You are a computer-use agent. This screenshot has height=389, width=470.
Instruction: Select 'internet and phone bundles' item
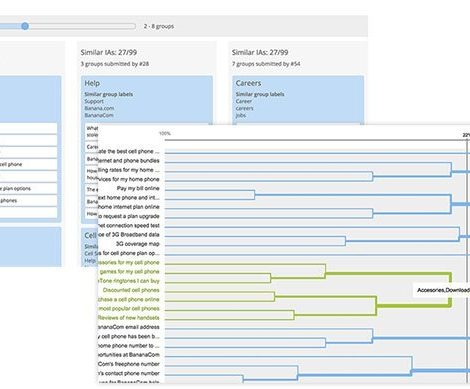[x=129, y=161]
